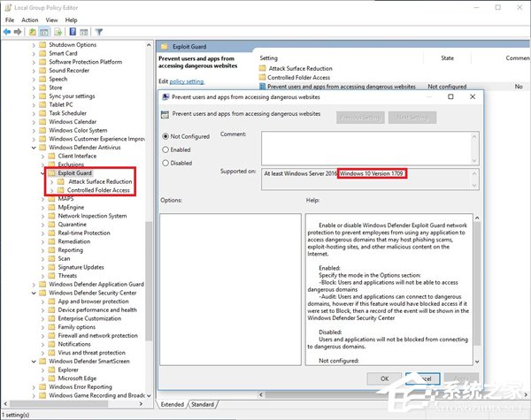
Task: Click the folder icon beside Microsoft Edge
Action: 51,378
